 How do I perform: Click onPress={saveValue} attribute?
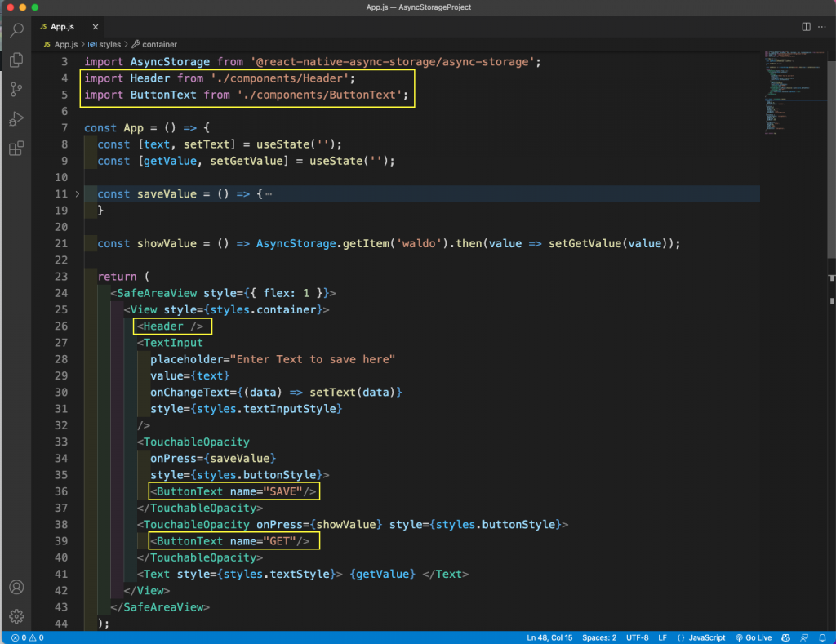point(213,459)
